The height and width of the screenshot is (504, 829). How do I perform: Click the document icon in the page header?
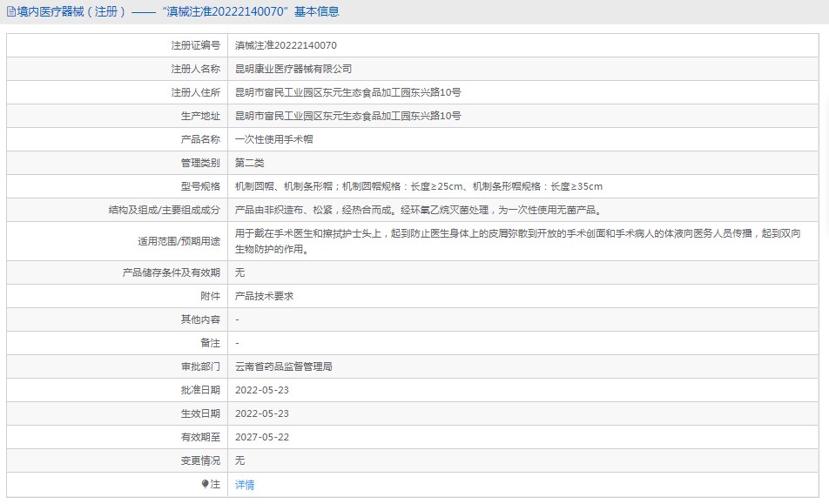pos(11,11)
